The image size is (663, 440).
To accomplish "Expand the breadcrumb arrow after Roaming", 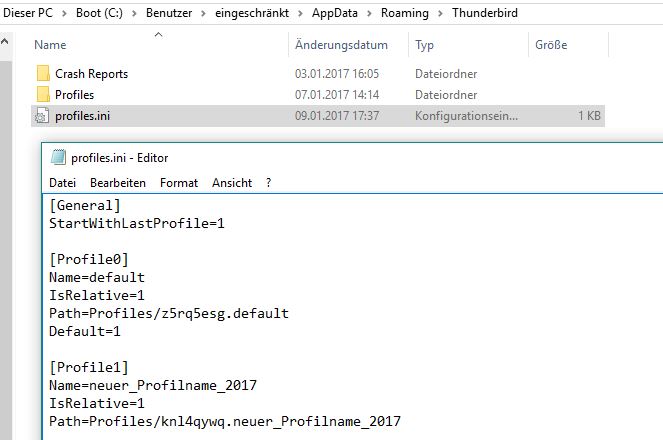I will click(446, 11).
